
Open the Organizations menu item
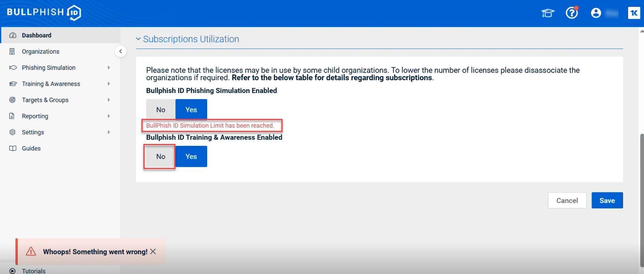[x=60, y=51]
